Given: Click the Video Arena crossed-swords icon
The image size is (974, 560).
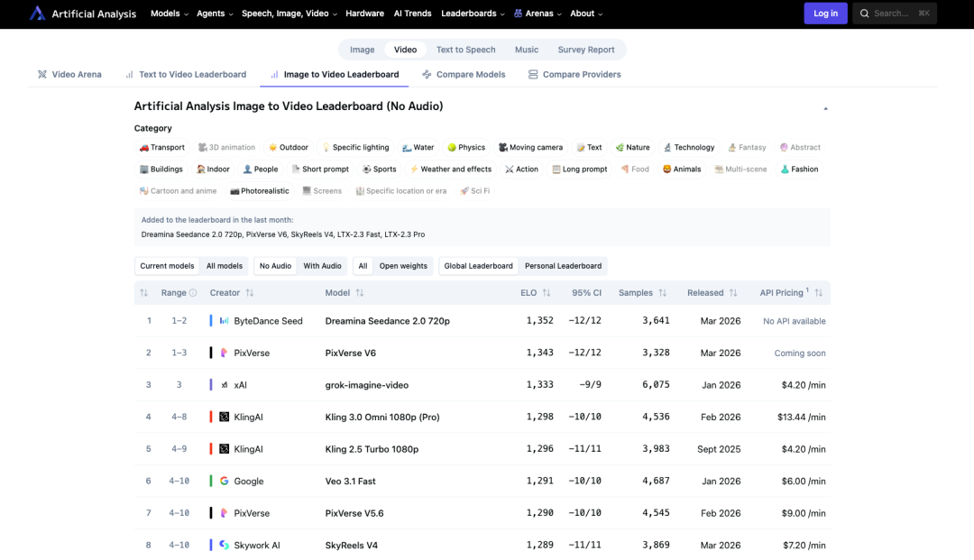Looking at the screenshot, I should [x=42, y=75].
